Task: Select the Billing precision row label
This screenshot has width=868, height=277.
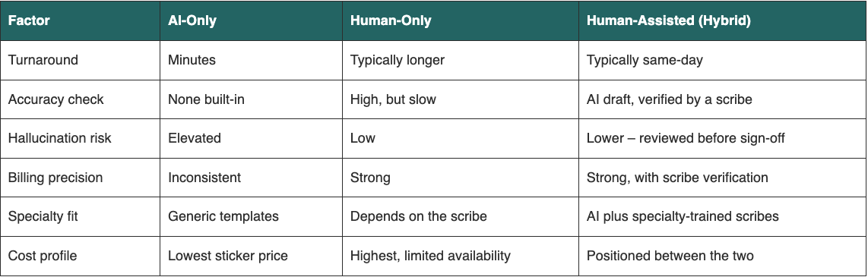Action: pyautogui.click(x=55, y=178)
